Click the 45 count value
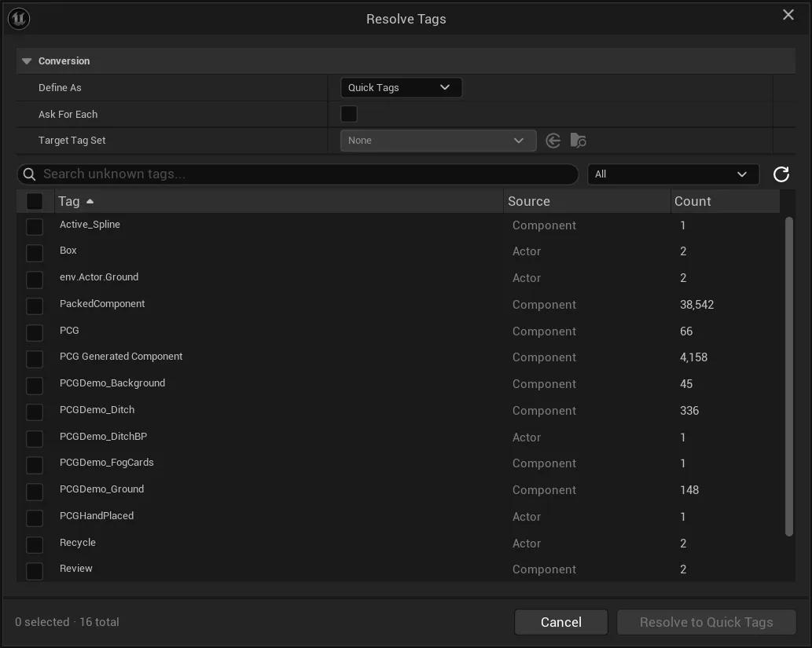Viewport: 812px width, 648px height. pyautogui.click(x=686, y=384)
